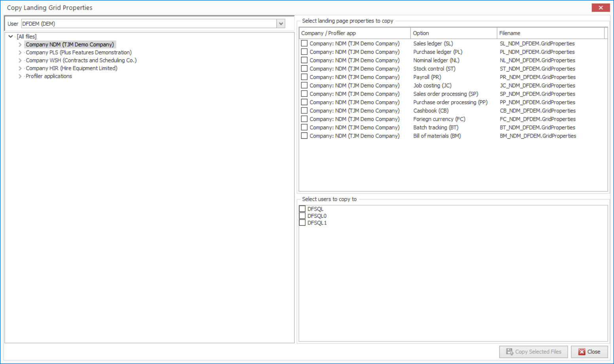Click the Sales order processing (SP) option text

(446, 94)
